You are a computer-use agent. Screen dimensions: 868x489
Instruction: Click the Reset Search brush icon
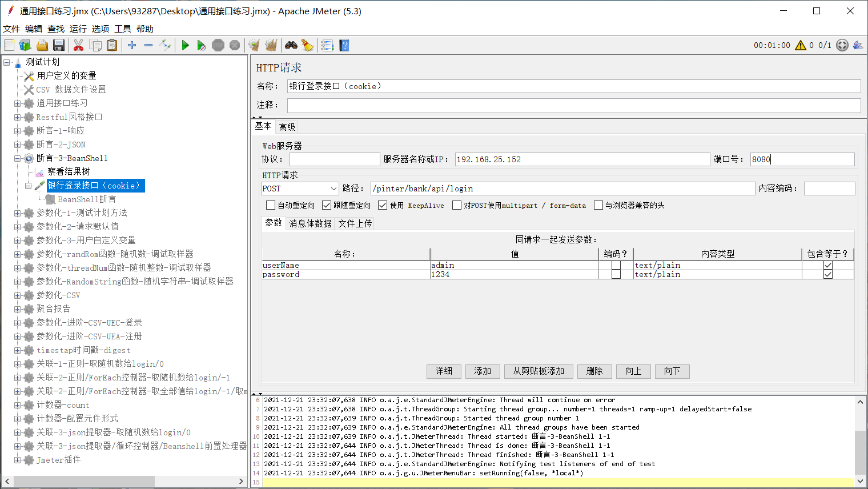[x=307, y=45]
